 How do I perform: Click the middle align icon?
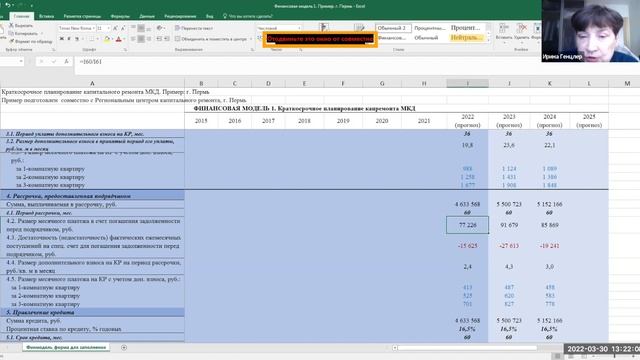pos(141,28)
